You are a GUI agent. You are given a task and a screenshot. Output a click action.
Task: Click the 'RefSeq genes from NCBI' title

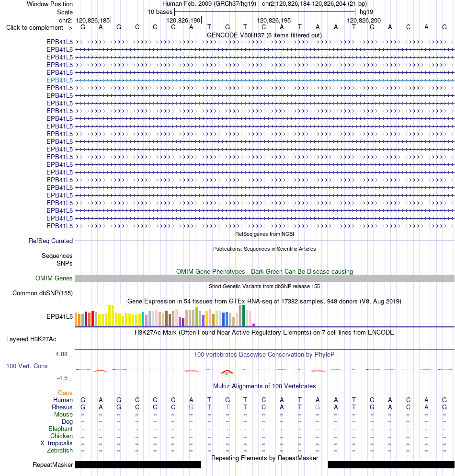(x=264, y=234)
